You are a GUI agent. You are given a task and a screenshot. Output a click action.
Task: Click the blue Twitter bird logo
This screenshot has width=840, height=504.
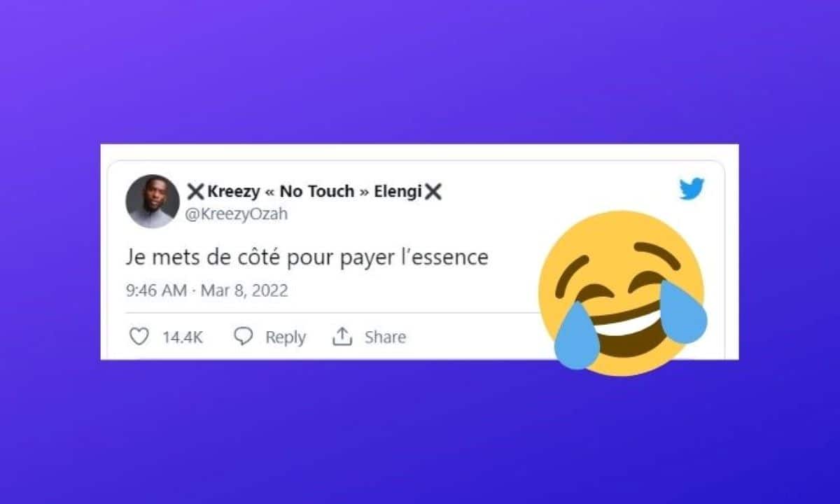click(692, 189)
